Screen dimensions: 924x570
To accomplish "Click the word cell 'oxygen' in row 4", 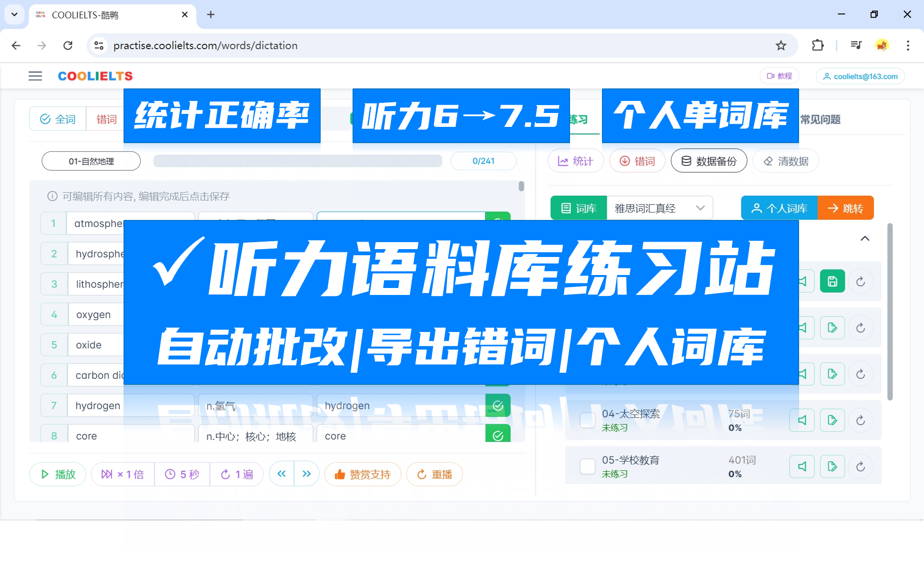I will (x=96, y=314).
